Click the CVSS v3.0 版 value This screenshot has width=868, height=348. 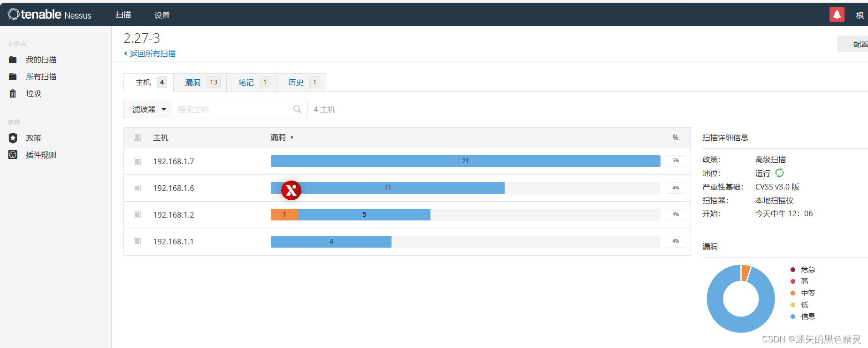click(777, 187)
